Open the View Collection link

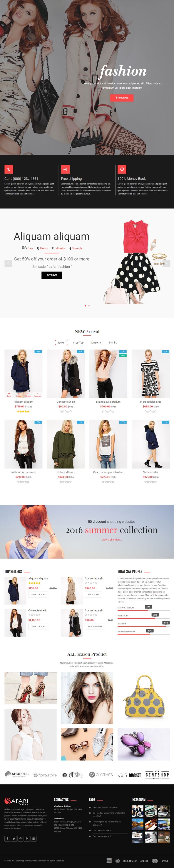point(112,539)
